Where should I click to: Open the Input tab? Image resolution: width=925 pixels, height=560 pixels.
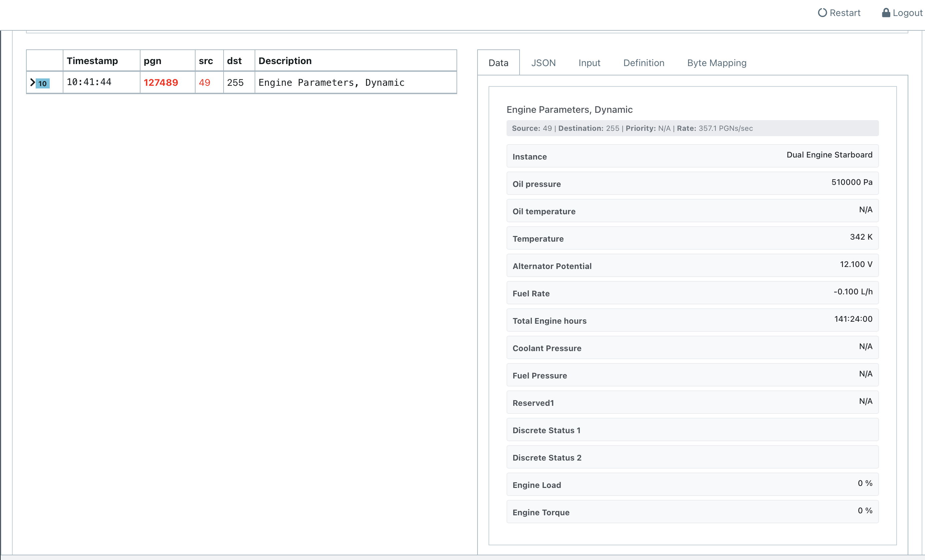pyautogui.click(x=589, y=63)
